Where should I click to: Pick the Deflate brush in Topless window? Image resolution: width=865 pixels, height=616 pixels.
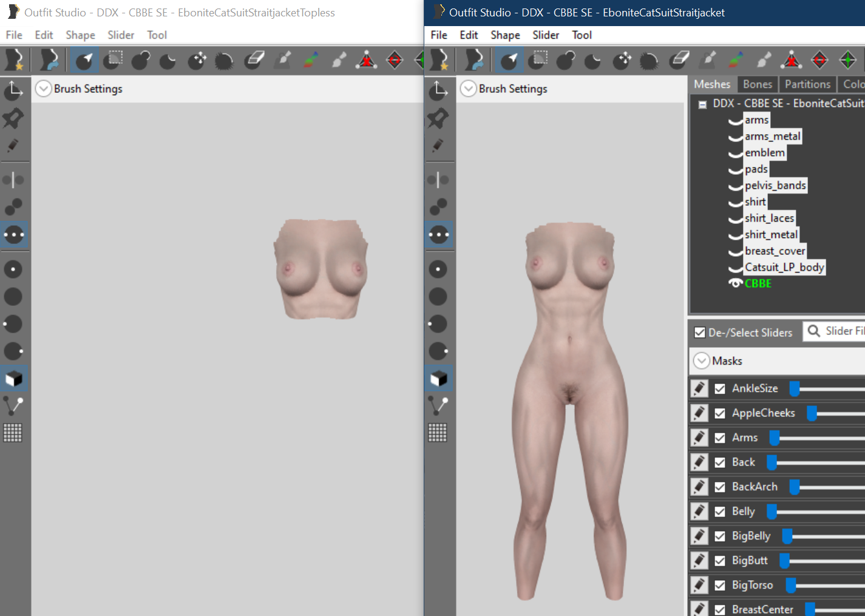pos(168,60)
